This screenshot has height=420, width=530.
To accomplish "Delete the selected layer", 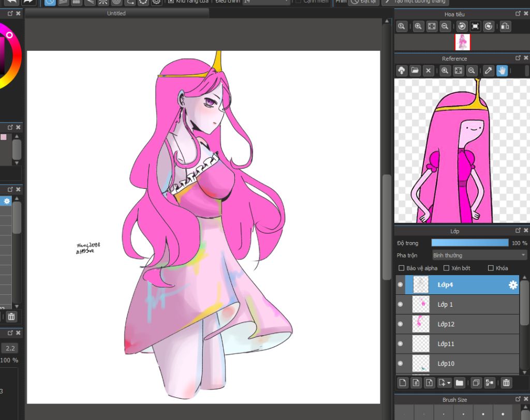I will [x=506, y=383].
